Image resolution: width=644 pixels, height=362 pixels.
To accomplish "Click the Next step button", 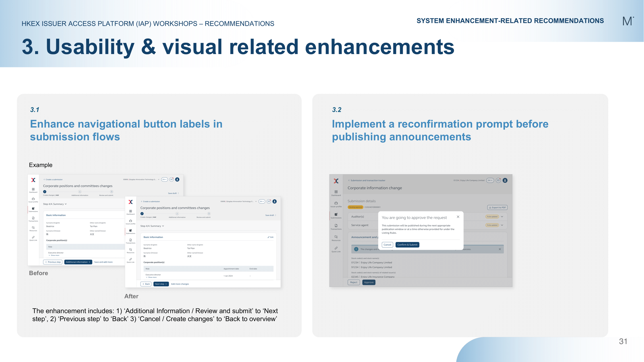I will 161,284.
